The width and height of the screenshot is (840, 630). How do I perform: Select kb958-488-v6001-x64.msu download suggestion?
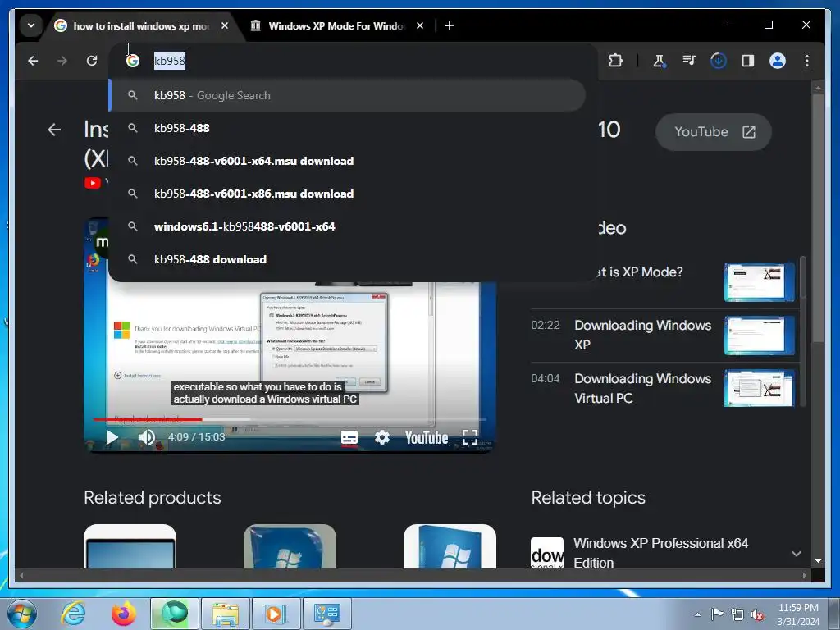[x=347, y=161]
